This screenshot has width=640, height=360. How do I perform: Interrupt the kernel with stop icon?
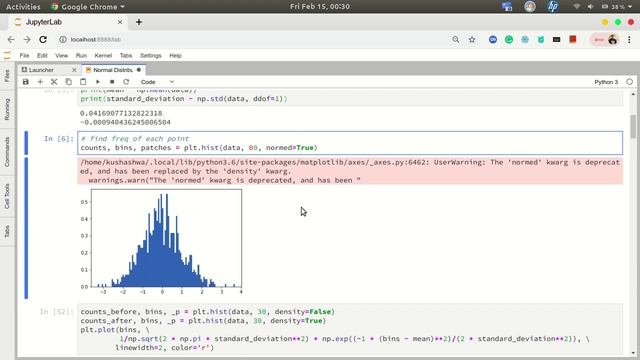click(x=112, y=82)
